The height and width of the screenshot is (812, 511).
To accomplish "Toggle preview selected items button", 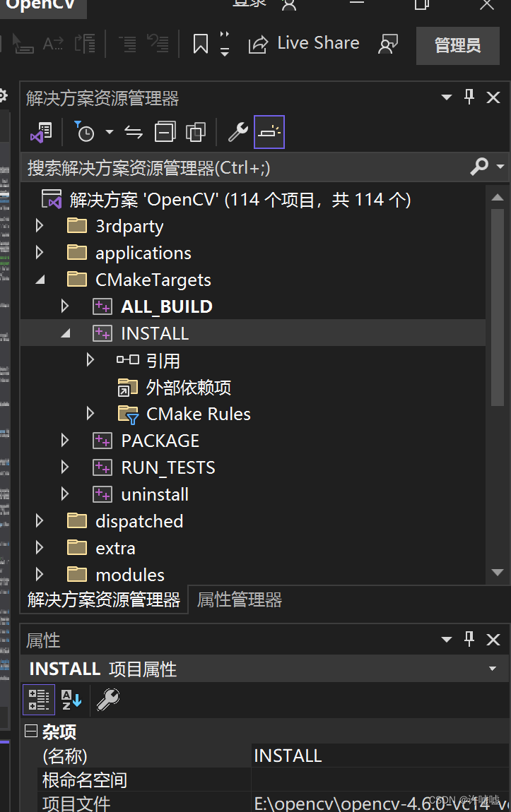I will pyautogui.click(x=269, y=132).
